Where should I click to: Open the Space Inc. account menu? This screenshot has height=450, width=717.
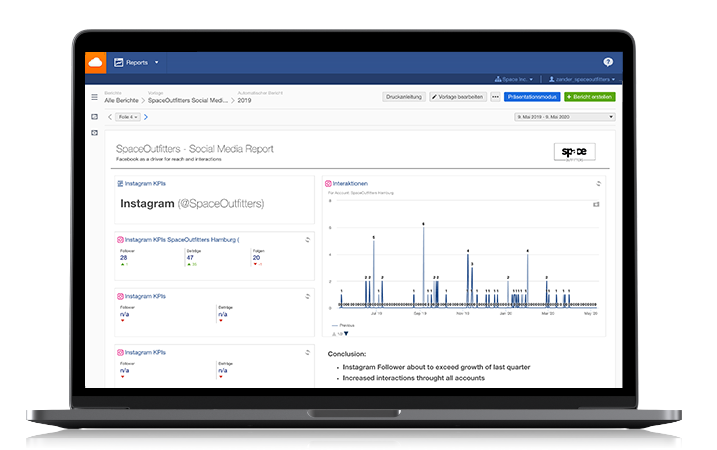point(518,80)
